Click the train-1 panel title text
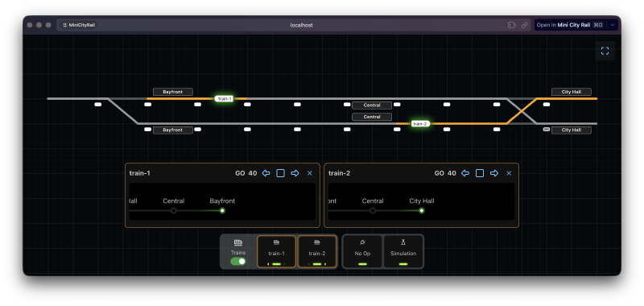 139,173
